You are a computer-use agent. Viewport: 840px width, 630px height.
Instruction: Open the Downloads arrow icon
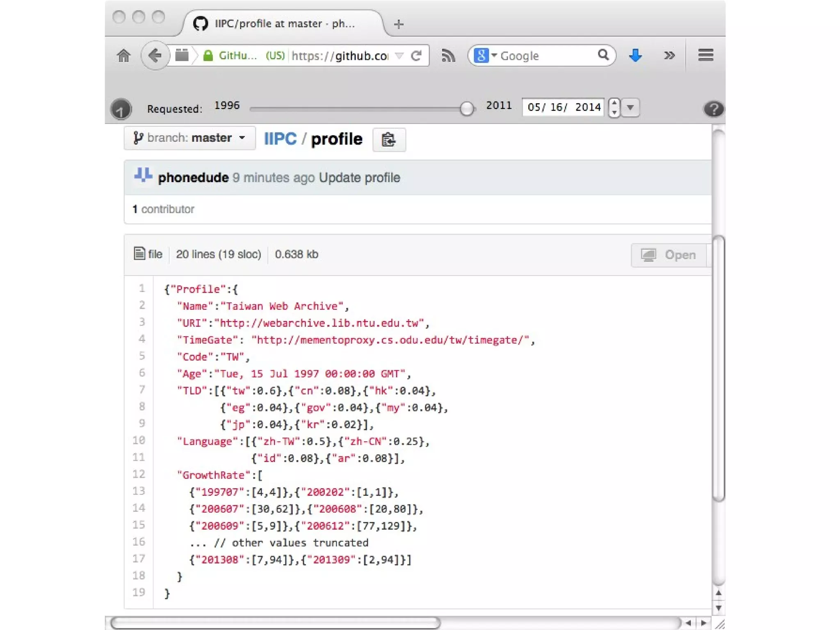pos(635,55)
